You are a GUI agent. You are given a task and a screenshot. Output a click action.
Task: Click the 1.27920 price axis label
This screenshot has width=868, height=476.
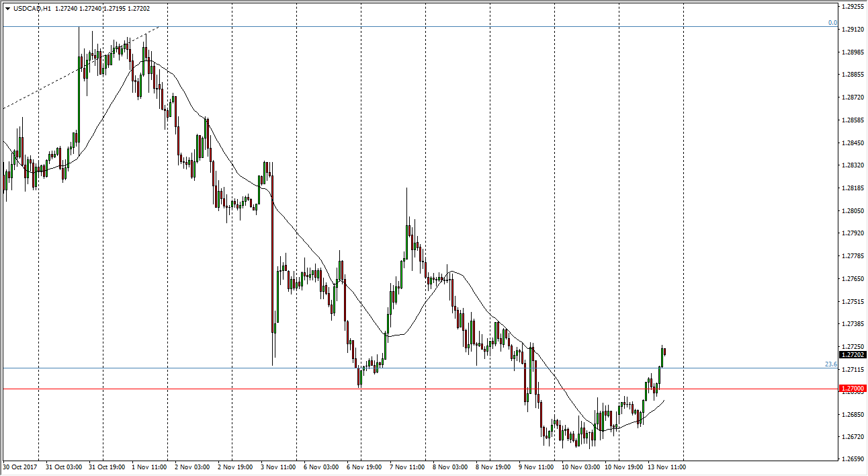[853, 233]
